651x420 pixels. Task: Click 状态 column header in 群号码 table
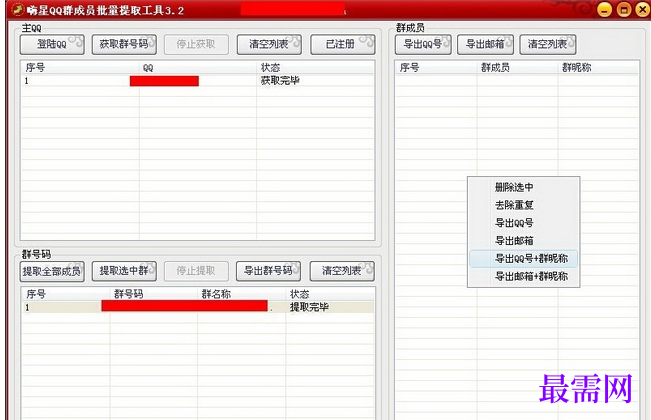point(330,294)
